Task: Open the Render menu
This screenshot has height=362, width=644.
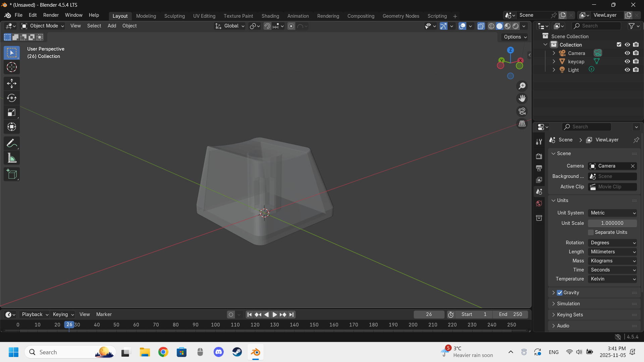Action: coord(51,15)
